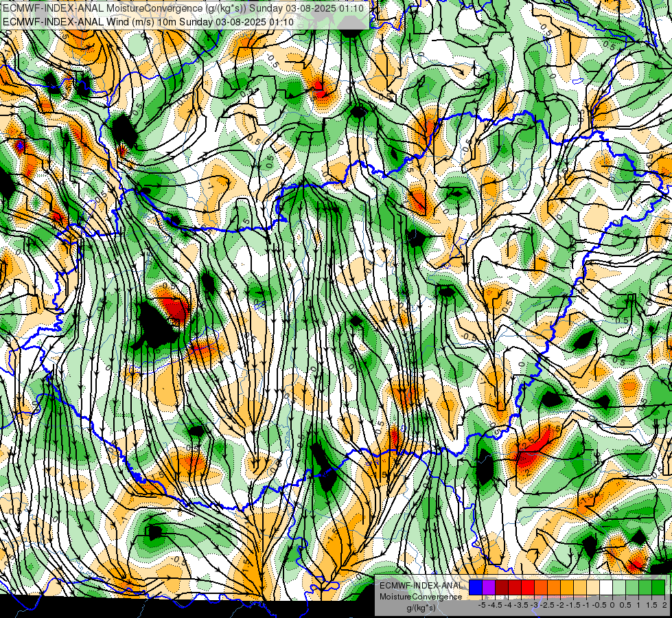This screenshot has height=618, width=672.
Task: Select the '-4' legend scale value
Action: [x=508, y=605]
